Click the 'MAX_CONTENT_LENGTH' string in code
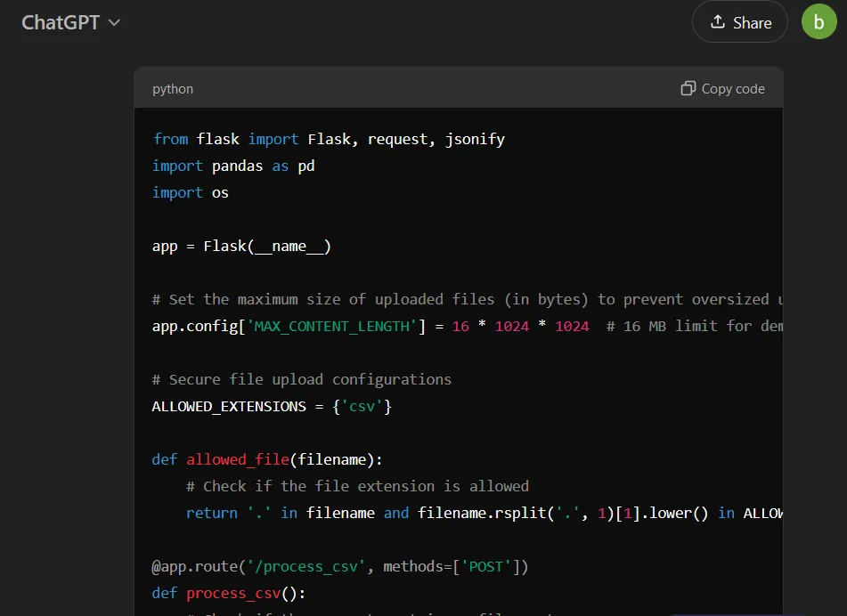The image size is (847, 616). click(x=331, y=327)
